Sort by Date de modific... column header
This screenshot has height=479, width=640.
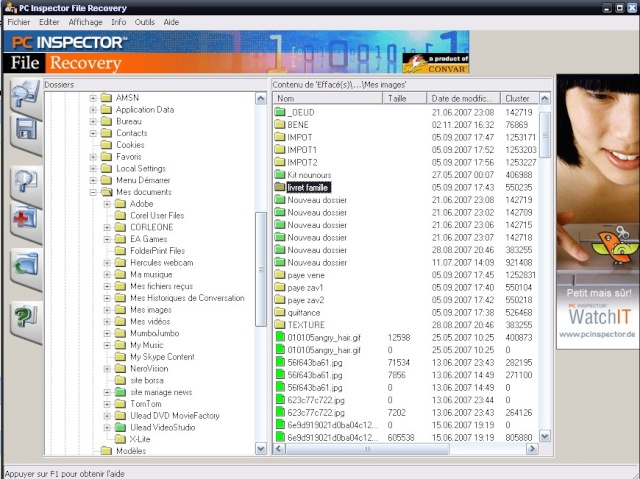pyautogui.click(x=464, y=98)
